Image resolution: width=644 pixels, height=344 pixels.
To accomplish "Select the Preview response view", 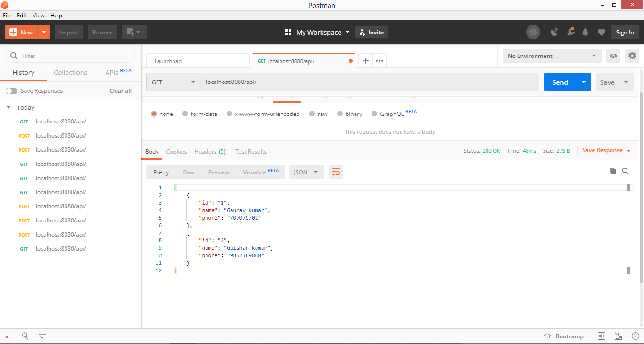I will (x=219, y=172).
